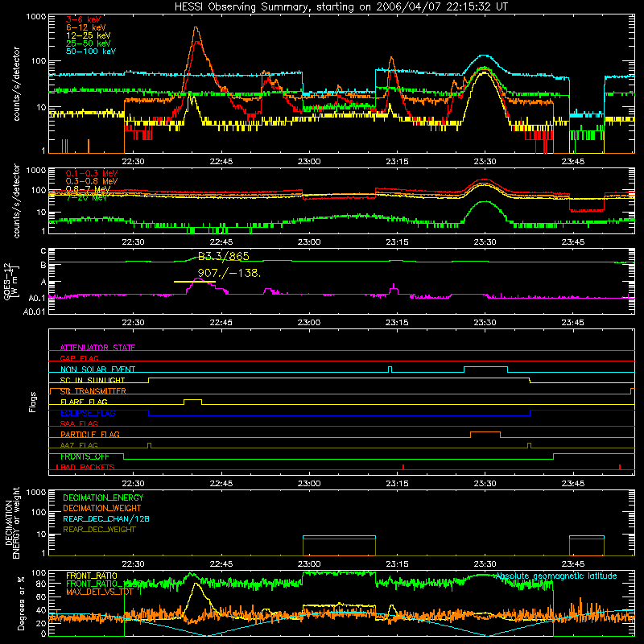This screenshot has width=644, height=644.
Task: Click the 23:00 tick label beneath the Flags panel
Action: tap(309, 484)
